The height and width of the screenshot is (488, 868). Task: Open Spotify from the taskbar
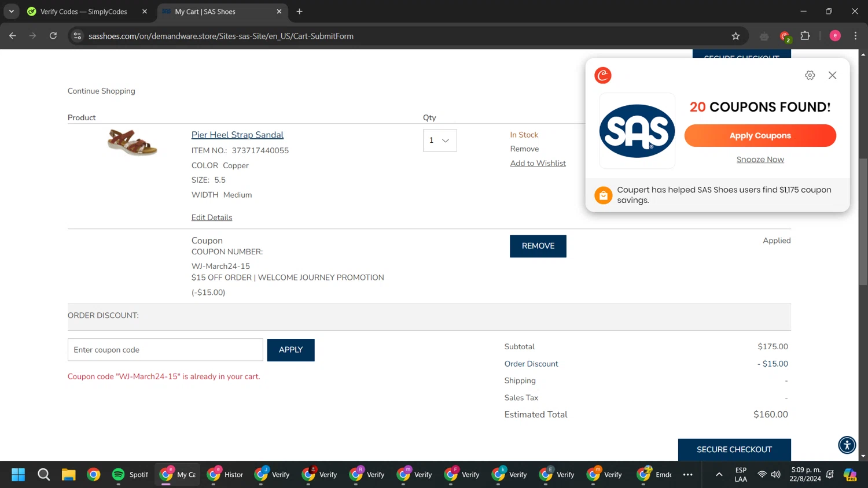point(130,475)
